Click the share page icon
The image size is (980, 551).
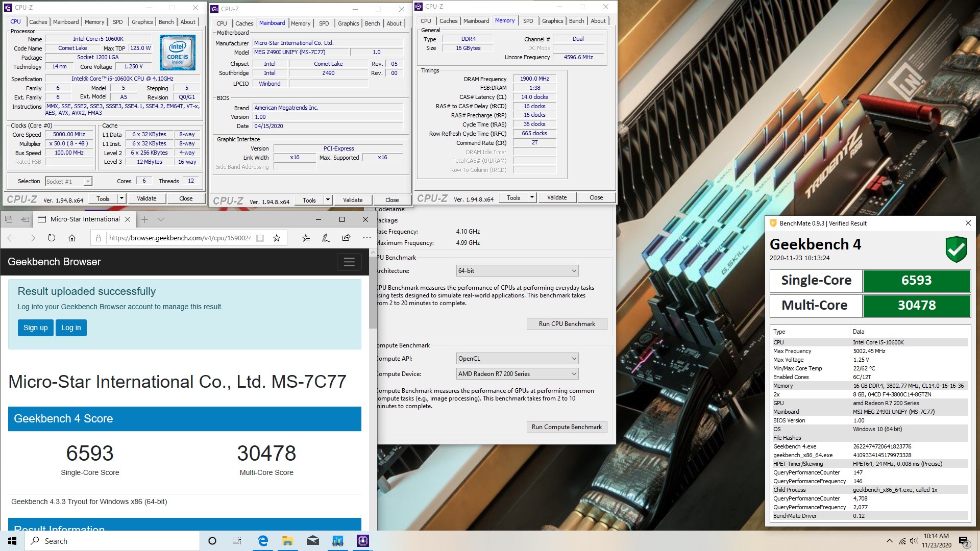pyautogui.click(x=346, y=238)
